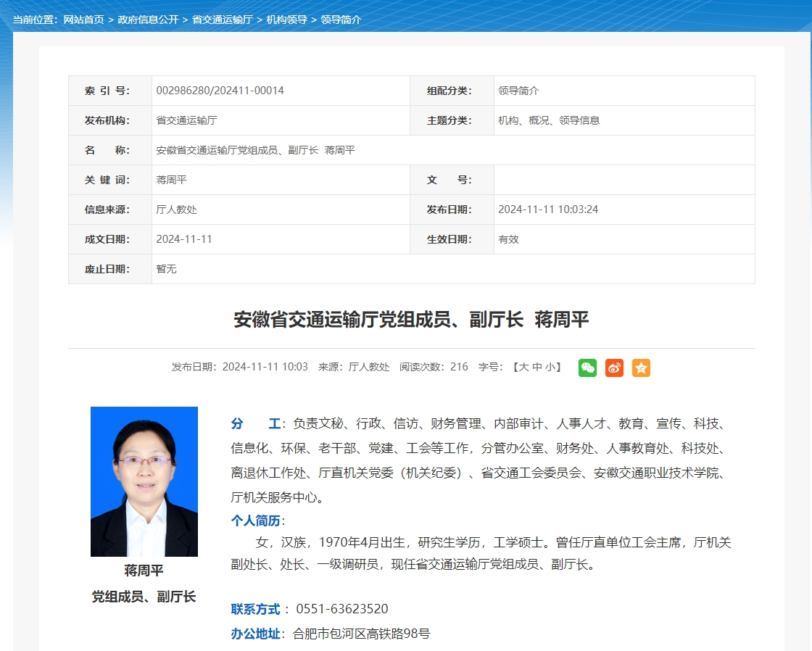This screenshot has height=651, width=812.
Task: Click caption 党组成员、副厅长 under photo
Action: [144, 597]
